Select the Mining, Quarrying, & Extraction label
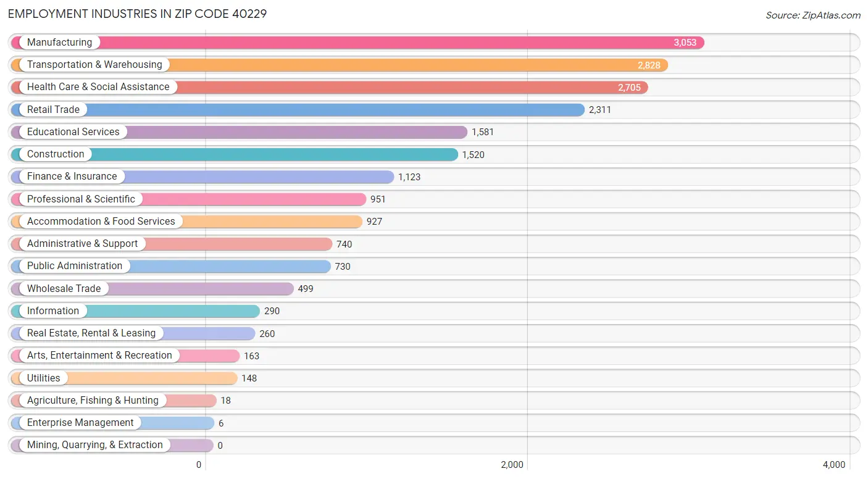This screenshot has height=479, width=868. pos(95,445)
